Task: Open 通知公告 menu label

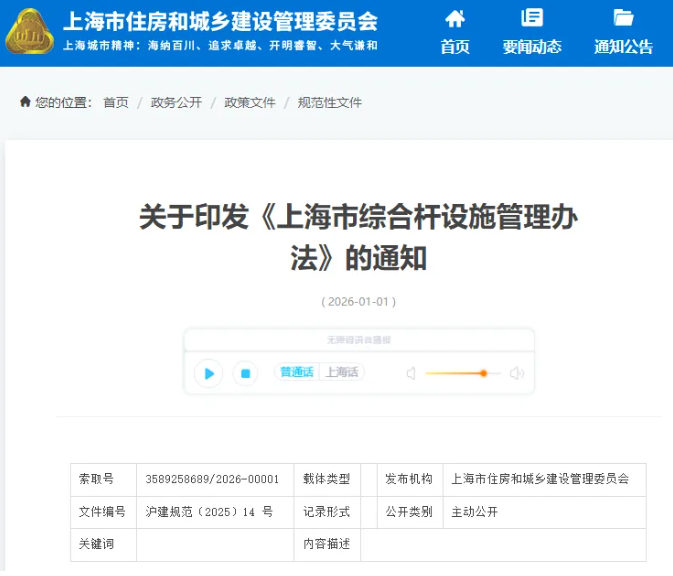Action: (x=623, y=47)
